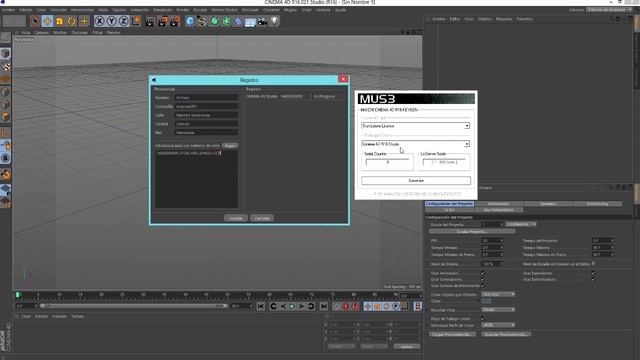Switch to Edges mode in sidebar
This screenshot has width=640, height=360.
pyautogui.click(x=5, y=104)
